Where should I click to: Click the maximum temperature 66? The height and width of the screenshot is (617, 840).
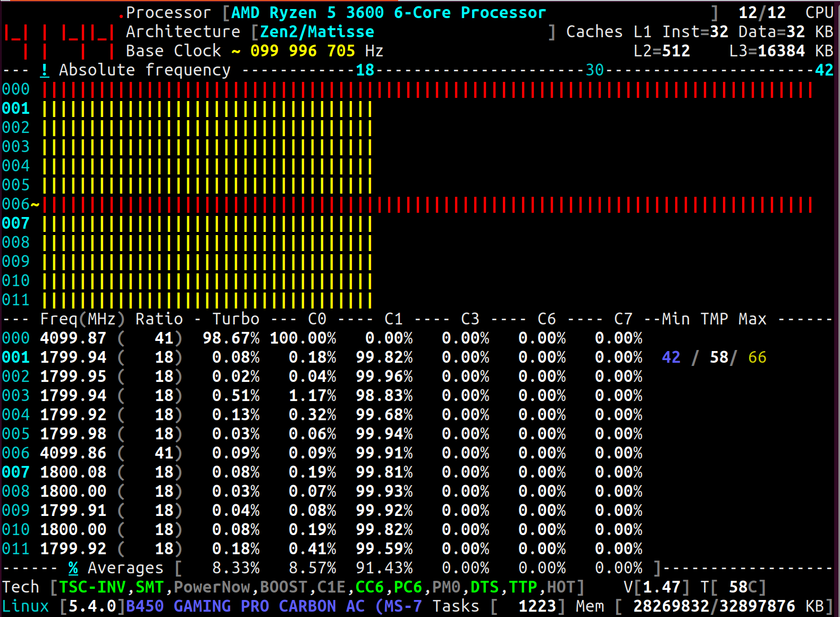(x=757, y=357)
